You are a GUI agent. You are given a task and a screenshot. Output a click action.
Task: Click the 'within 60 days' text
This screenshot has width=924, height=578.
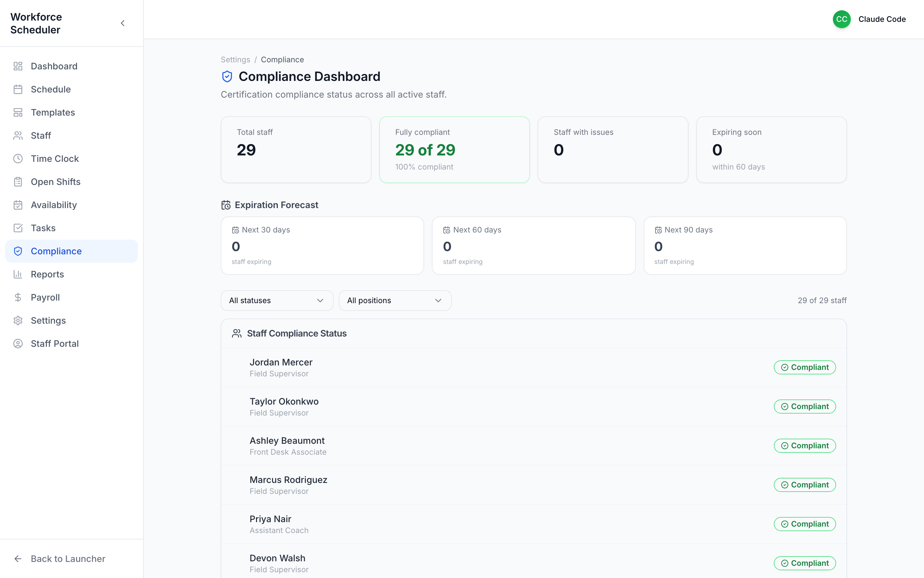[739, 167]
